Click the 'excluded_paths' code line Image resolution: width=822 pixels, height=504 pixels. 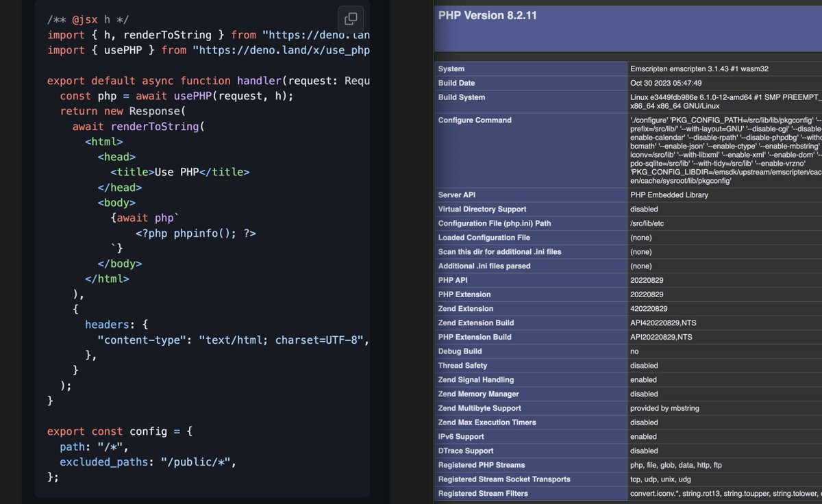tap(148, 462)
